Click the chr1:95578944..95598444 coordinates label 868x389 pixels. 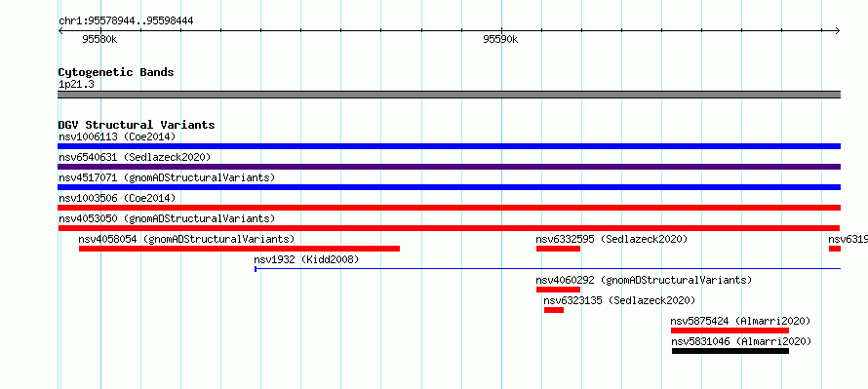click(x=126, y=21)
